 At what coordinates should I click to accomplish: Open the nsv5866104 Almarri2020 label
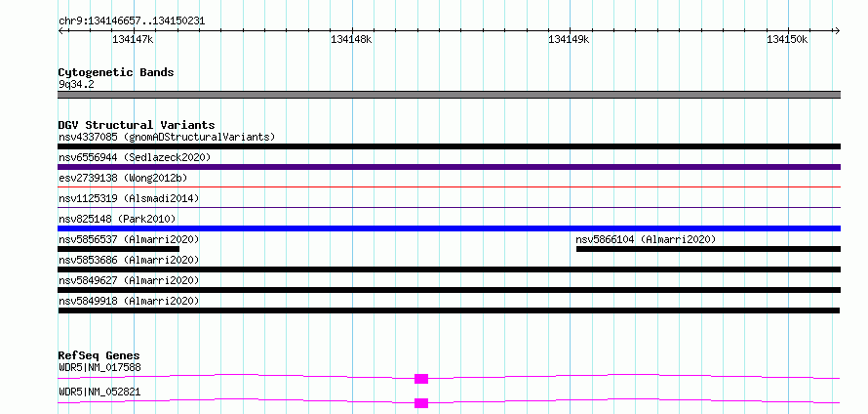point(646,239)
